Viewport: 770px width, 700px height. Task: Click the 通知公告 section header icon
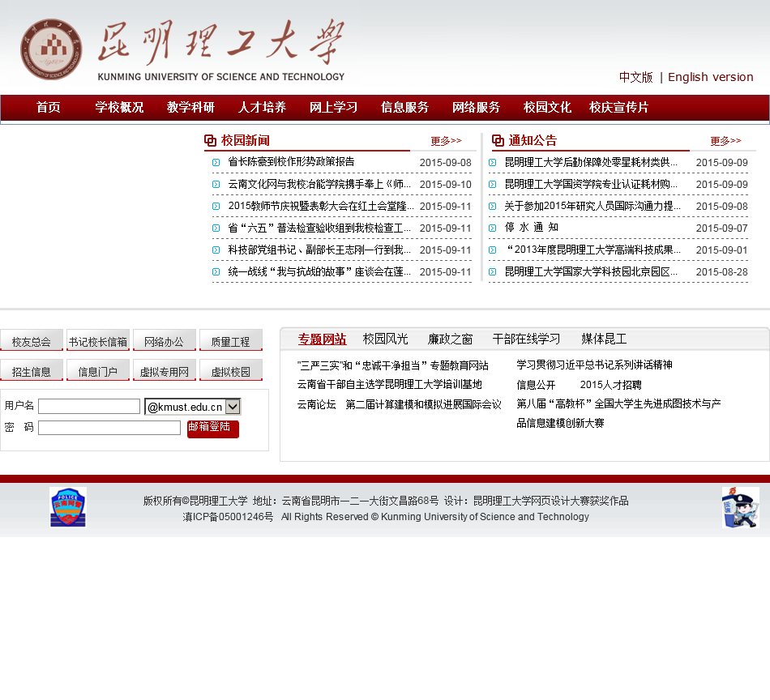498,141
